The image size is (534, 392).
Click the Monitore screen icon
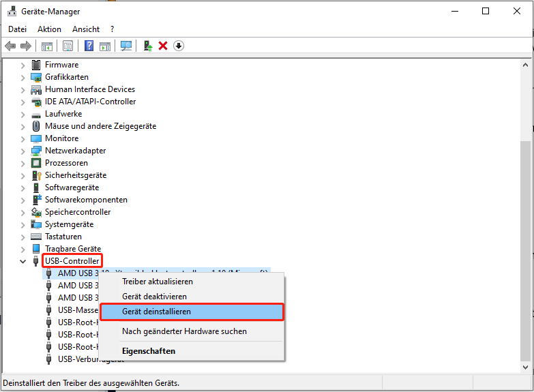tap(36, 138)
